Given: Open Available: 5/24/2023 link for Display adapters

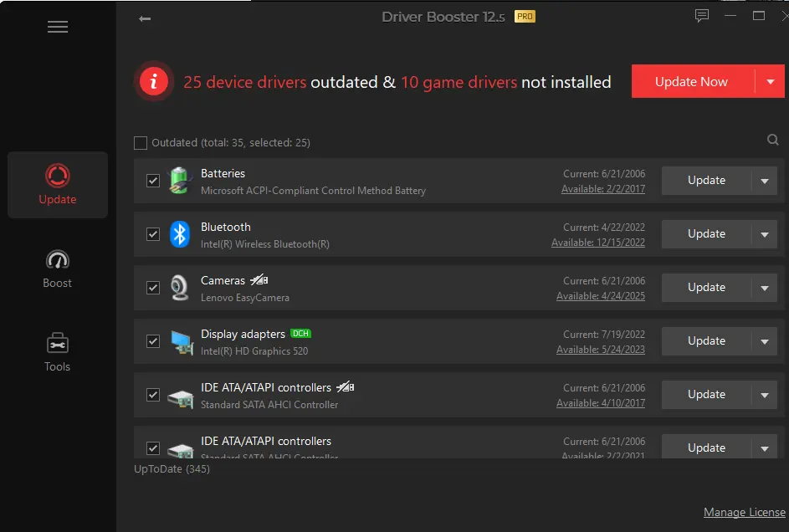Looking at the screenshot, I should click(600, 350).
